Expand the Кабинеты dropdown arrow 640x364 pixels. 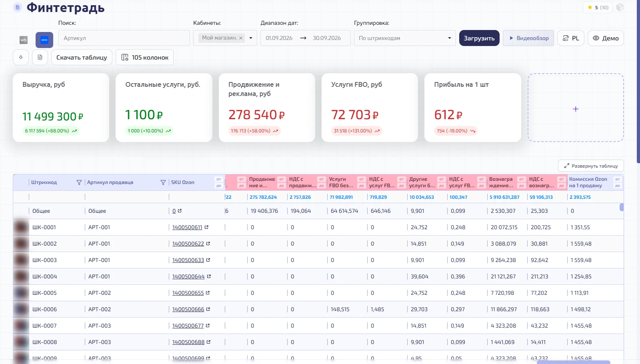[251, 38]
